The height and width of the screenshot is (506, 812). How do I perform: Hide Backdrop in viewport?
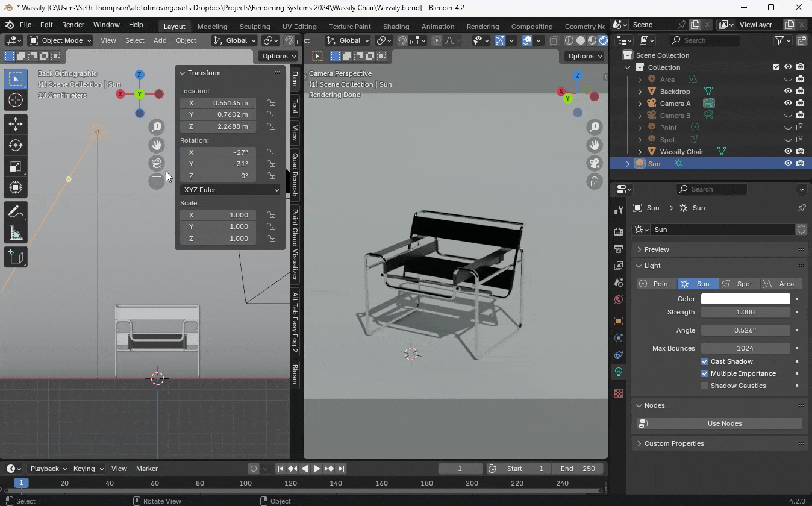[787, 92]
